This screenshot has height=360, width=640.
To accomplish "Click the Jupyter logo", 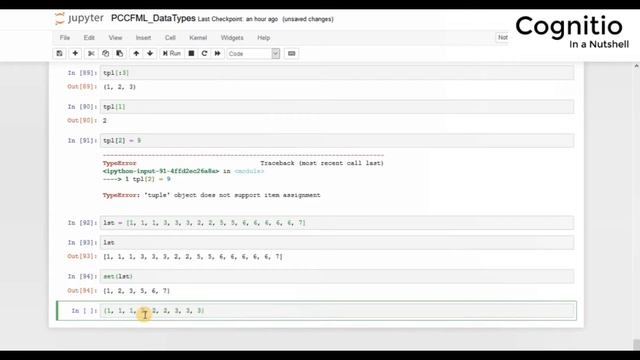I will (79, 18).
